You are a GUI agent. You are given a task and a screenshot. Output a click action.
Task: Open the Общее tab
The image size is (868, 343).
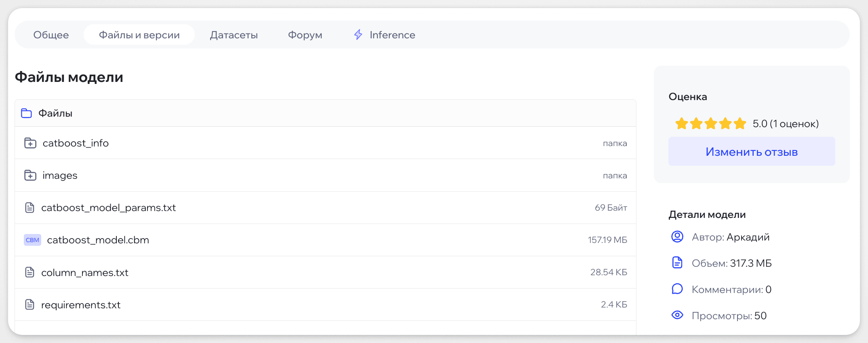(x=51, y=35)
